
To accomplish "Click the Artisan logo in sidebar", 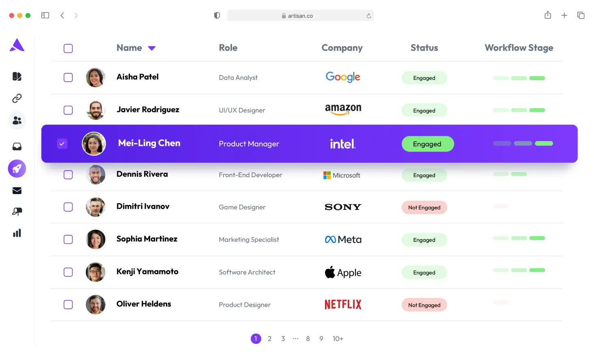I will [17, 45].
